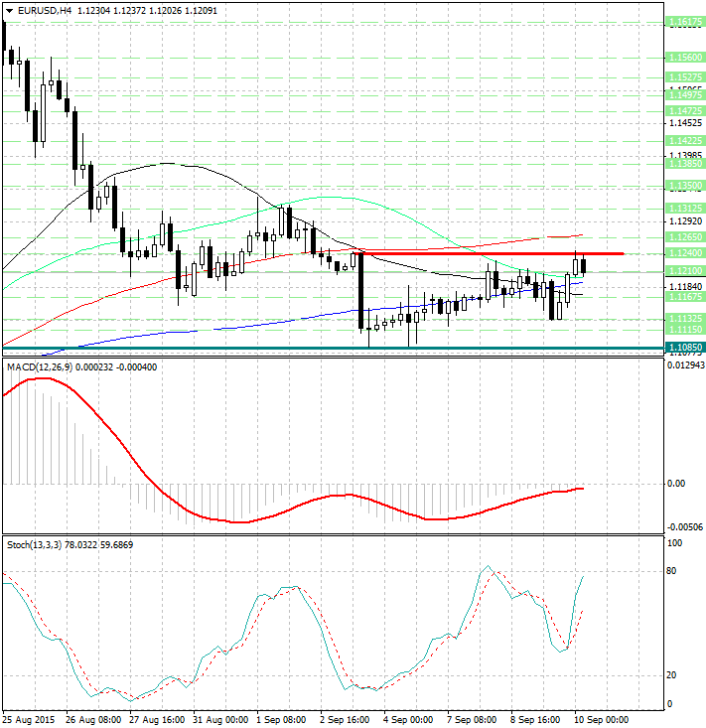
Task: Click the 1.14975 price level label
Action: coord(685,94)
